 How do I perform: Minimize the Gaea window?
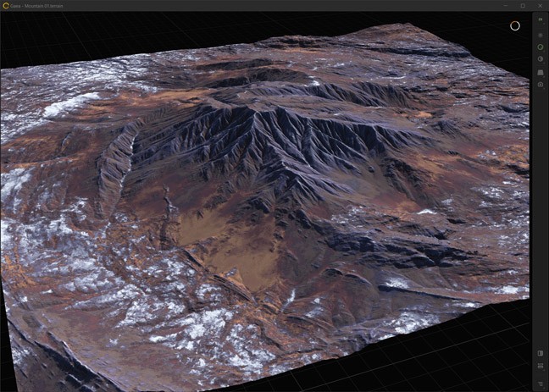[x=506, y=5]
